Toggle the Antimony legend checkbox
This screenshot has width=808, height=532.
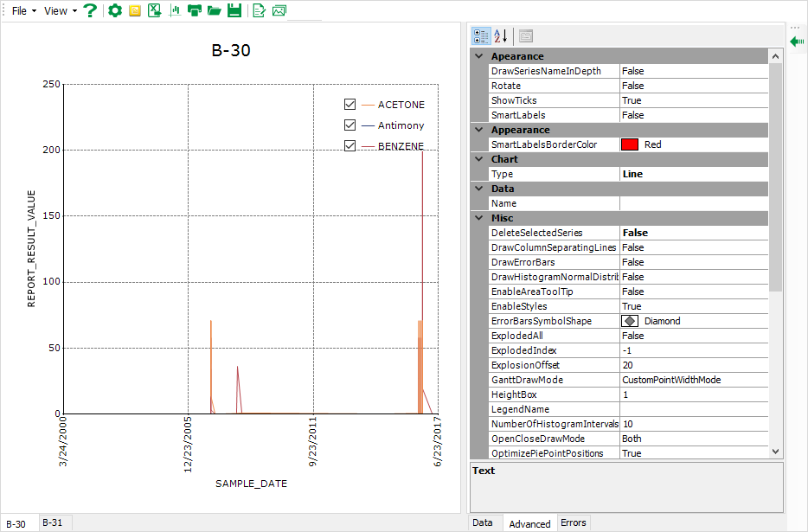350,125
